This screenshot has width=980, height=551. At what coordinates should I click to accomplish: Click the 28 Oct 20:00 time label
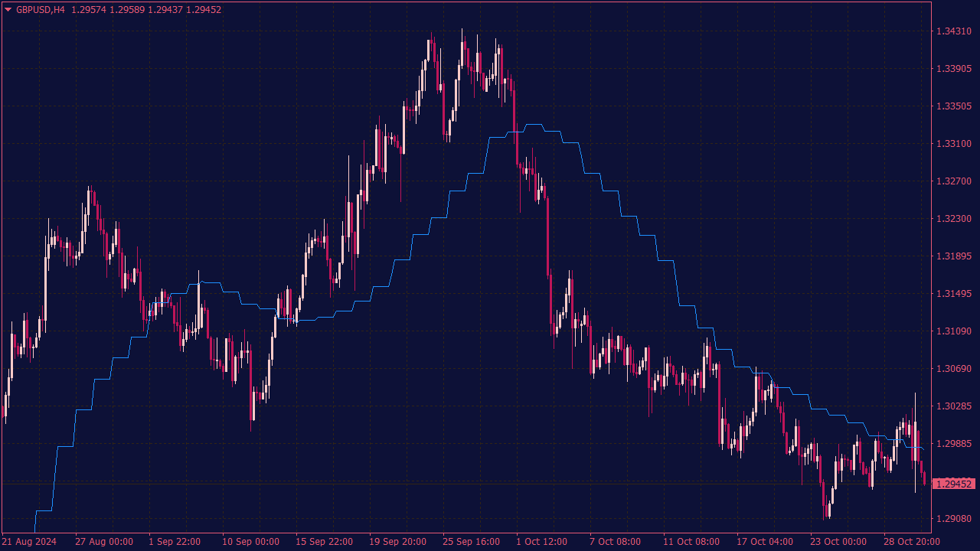point(912,542)
